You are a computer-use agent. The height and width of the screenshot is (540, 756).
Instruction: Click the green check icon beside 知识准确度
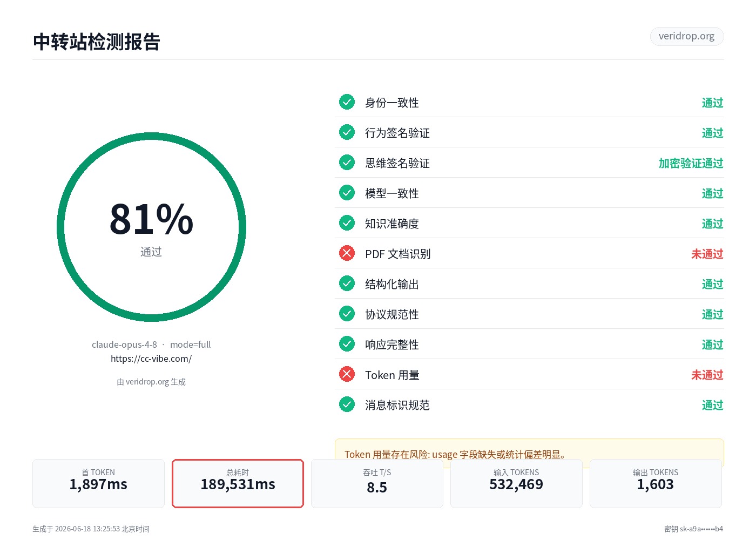click(347, 223)
